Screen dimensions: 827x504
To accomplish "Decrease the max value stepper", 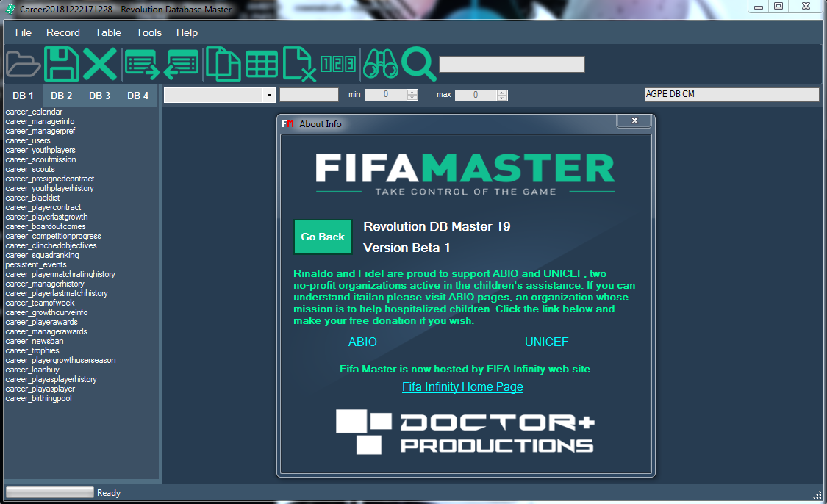I will tap(502, 98).
